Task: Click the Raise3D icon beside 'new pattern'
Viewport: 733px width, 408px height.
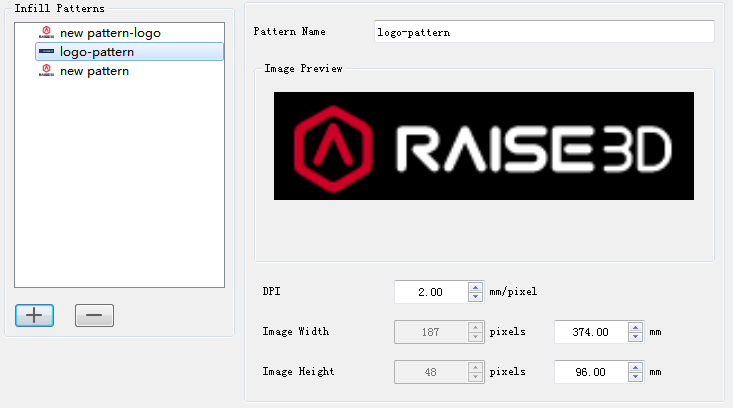Action: coord(46,71)
